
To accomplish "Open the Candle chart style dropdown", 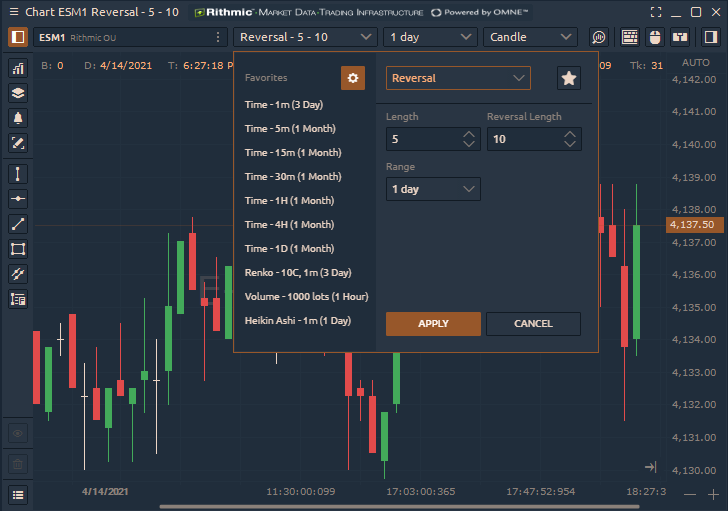I will click(x=530, y=37).
